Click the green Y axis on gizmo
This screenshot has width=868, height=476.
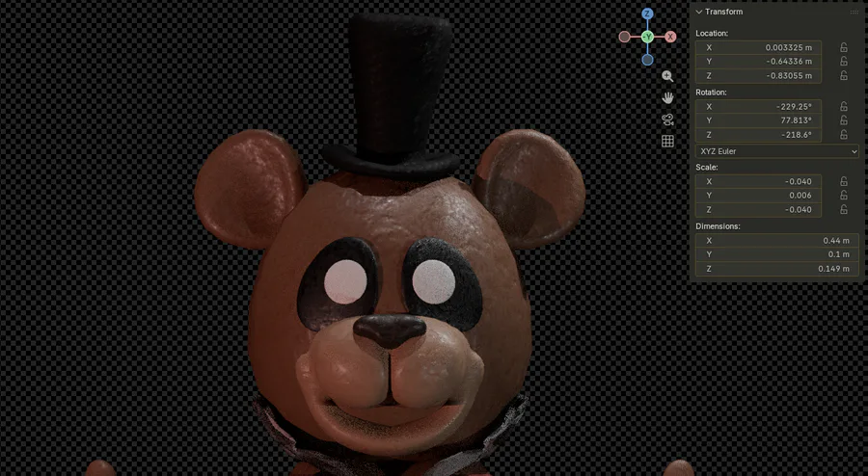(x=647, y=37)
